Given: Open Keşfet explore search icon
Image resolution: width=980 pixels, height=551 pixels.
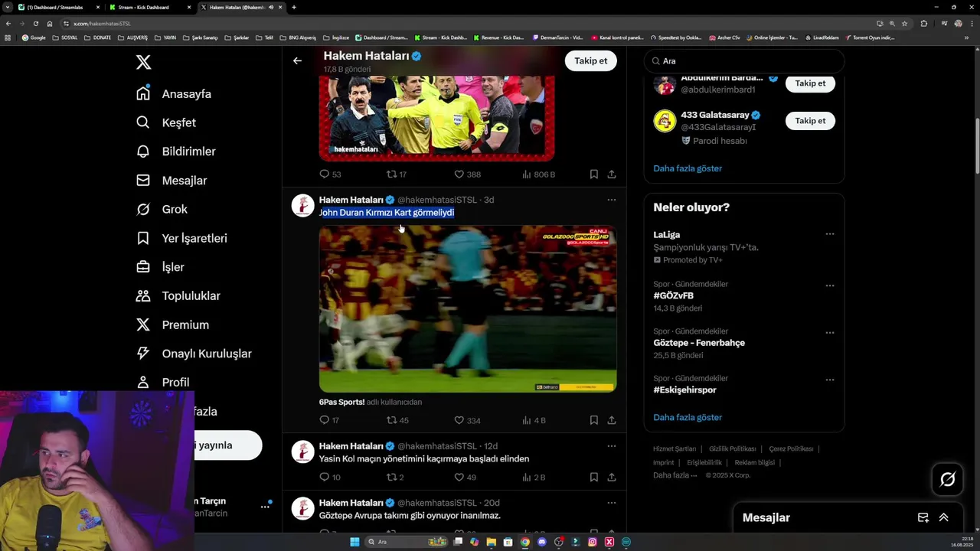Looking at the screenshot, I should pyautogui.click(x=143, y=122).
